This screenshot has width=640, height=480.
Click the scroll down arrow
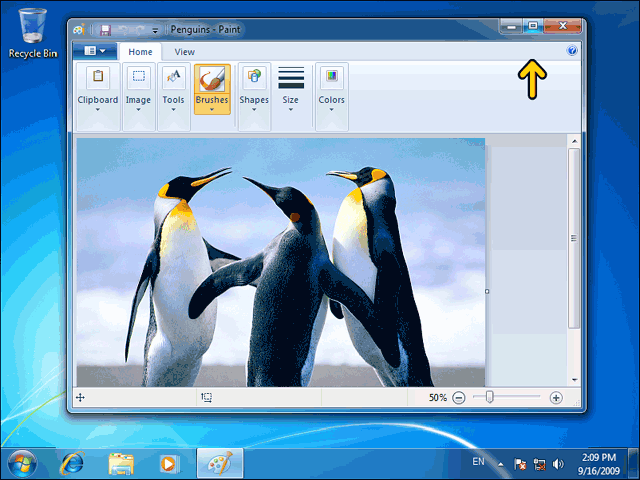pos(574,380)
